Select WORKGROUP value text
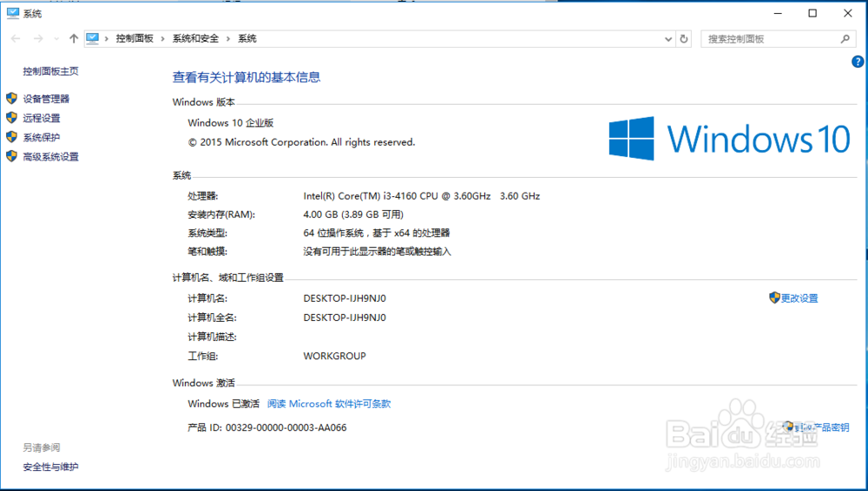 [x=334, y=356]
